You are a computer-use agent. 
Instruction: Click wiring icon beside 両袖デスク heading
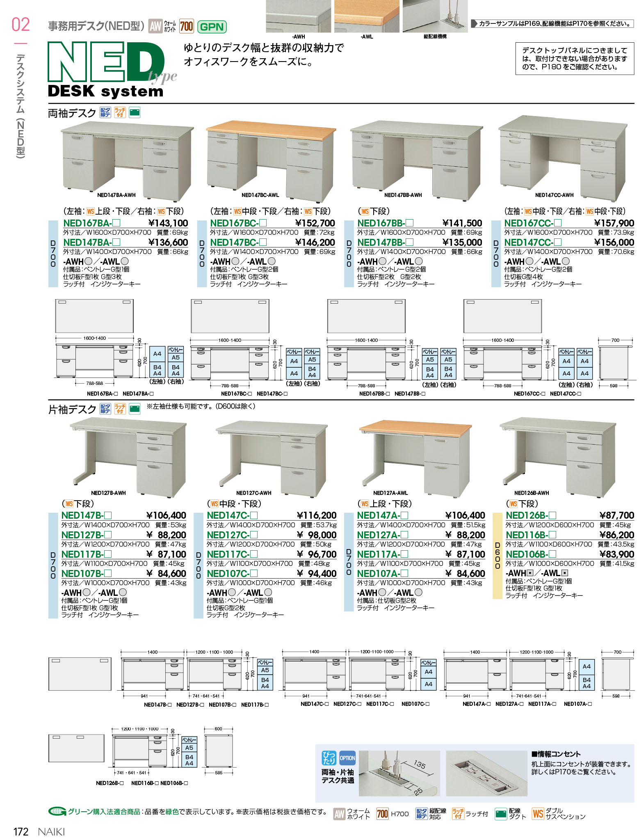click(105, 112)
